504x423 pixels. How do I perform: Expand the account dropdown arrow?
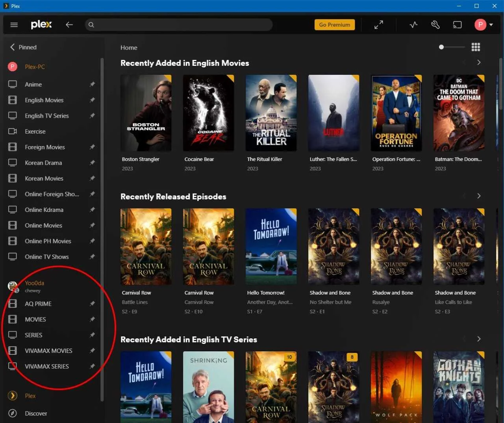click(x=491, y=25)
